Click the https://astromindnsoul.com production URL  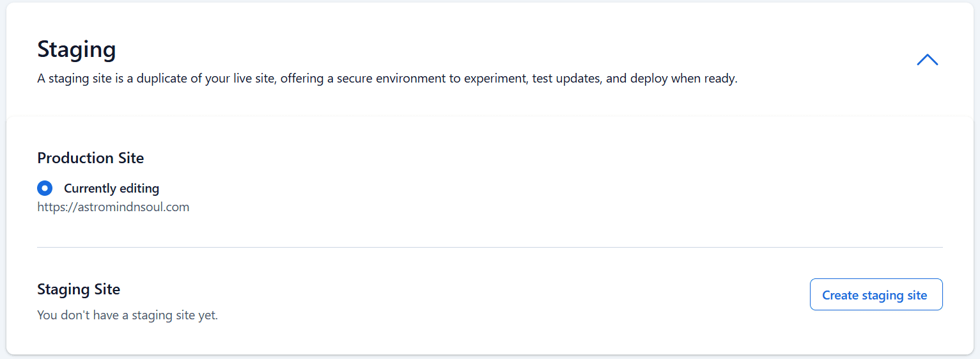113,207
